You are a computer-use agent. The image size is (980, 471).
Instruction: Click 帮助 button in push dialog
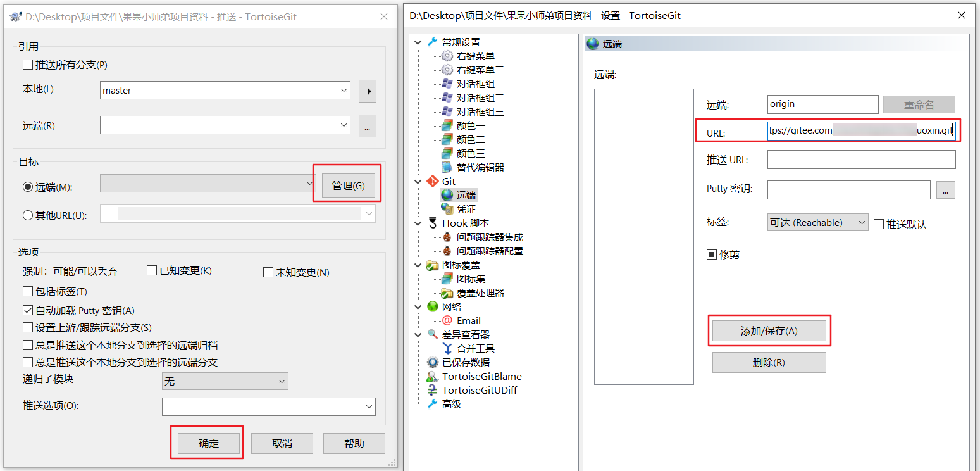[354, 443]
